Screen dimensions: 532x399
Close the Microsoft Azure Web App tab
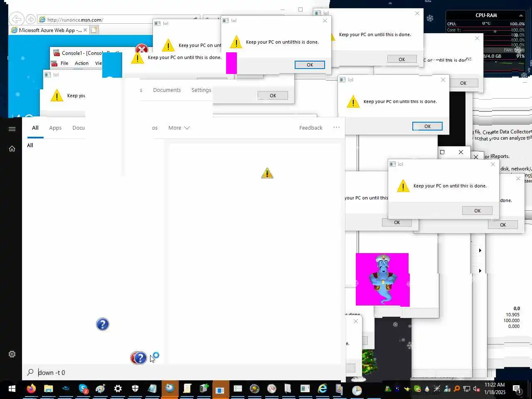click(x=85, y=30)
